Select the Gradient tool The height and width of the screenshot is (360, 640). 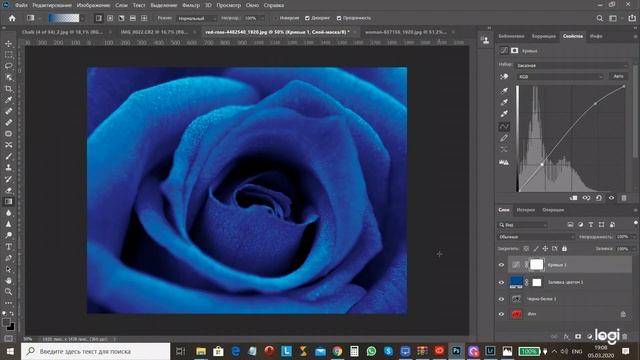(x=8, y=202)
